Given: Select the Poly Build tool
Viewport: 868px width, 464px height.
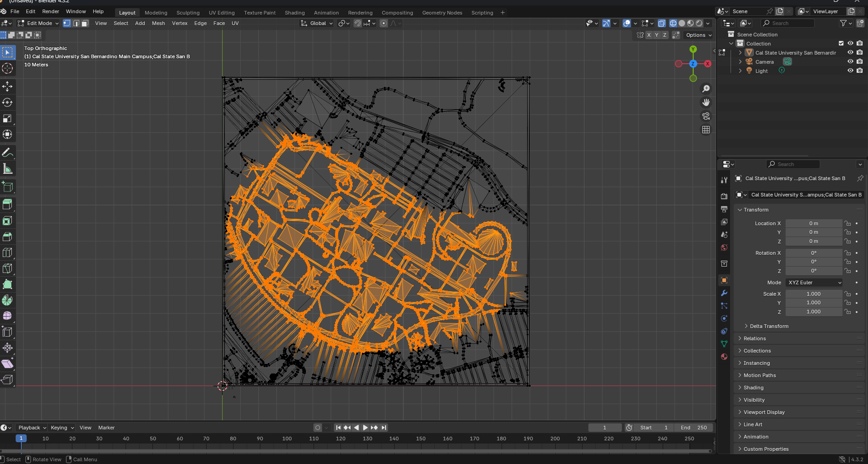Looking at the screenshot, I should [7, 284].
